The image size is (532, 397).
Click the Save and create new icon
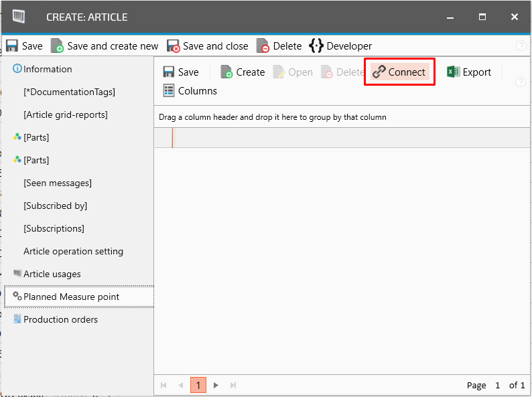point(58,46)
